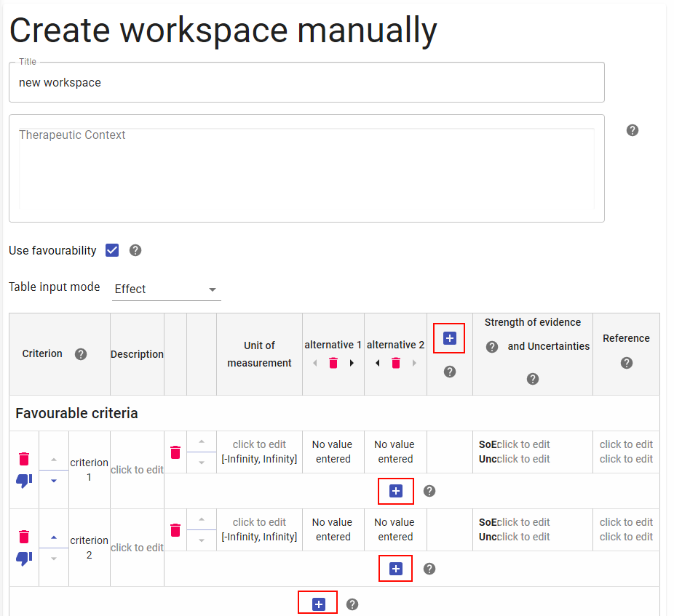Uncheck the Use favourability checkbox

tap(112, 250)
